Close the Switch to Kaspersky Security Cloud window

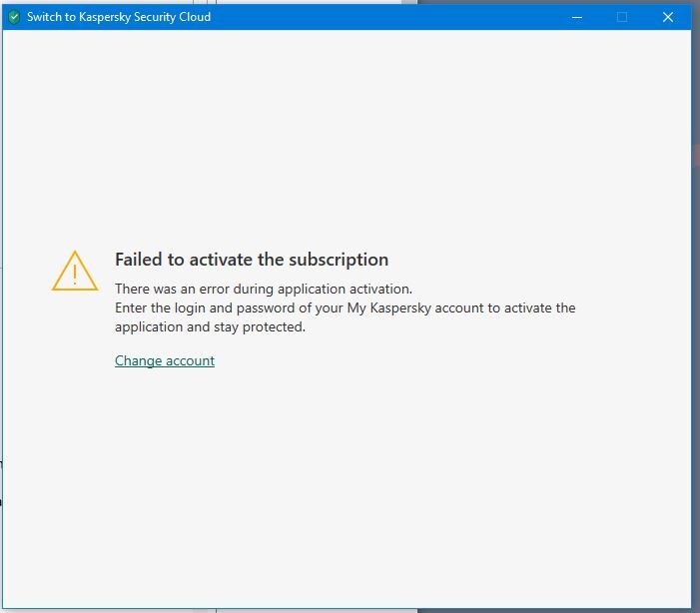pos(668,17)
